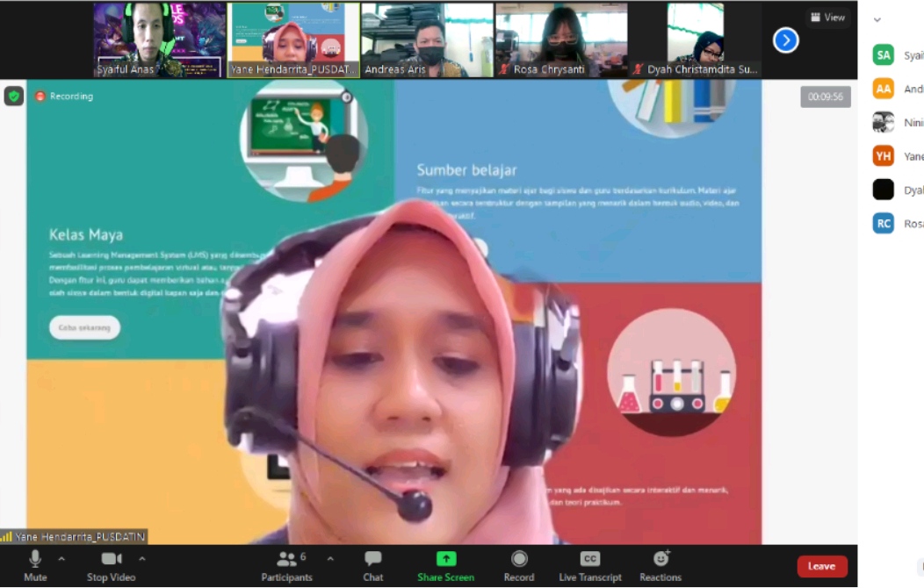Click the laboratory flasks illustration

[671, 372]
